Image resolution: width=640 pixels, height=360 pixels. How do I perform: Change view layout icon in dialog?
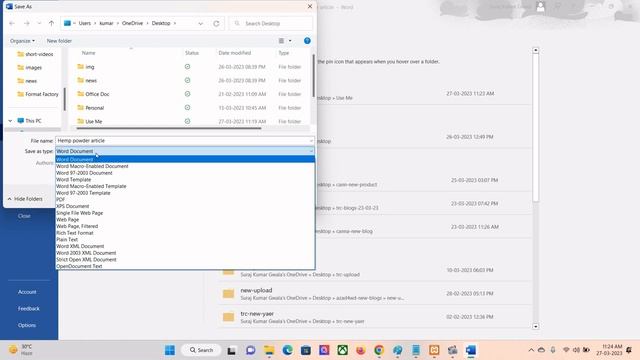tap(281, 41)
